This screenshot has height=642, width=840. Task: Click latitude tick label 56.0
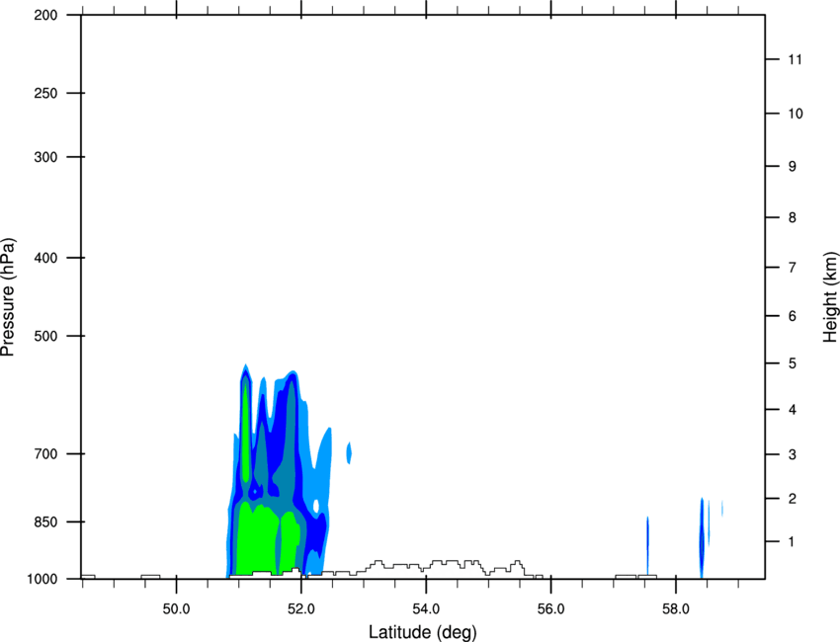click(x=550, y=609)
